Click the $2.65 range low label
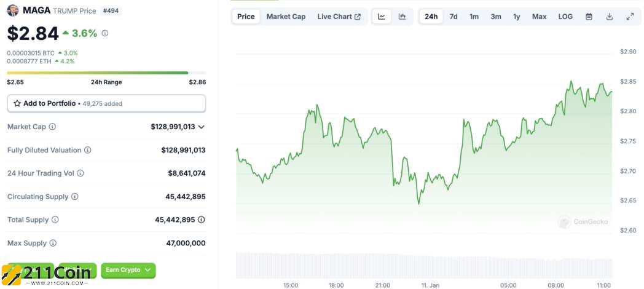644x289 pixels. pos(15,82)
